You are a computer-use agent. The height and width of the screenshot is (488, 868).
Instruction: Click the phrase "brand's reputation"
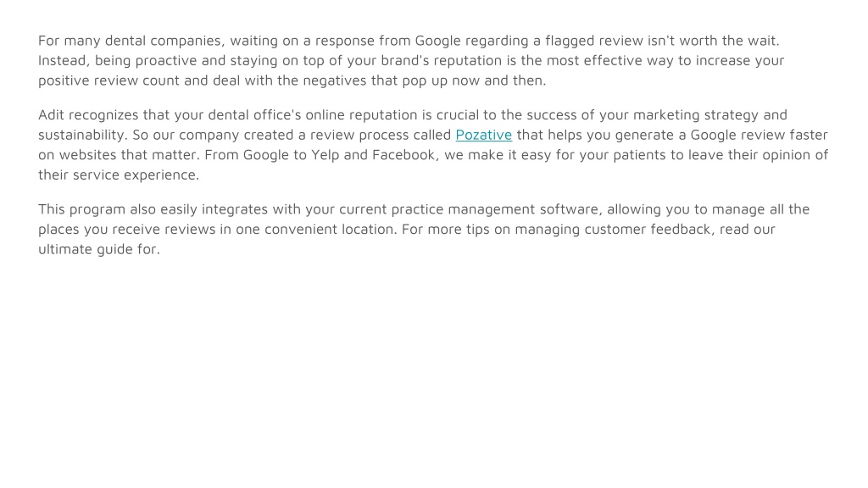pos(441,61)
